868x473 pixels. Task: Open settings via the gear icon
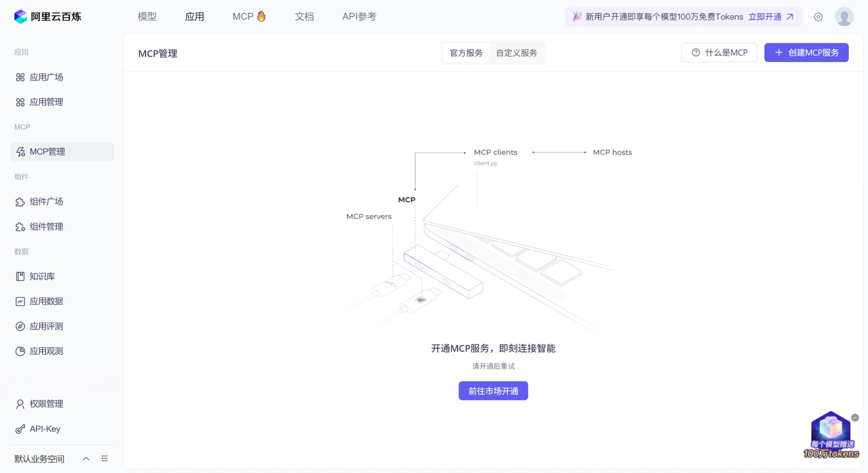point(818,17)
